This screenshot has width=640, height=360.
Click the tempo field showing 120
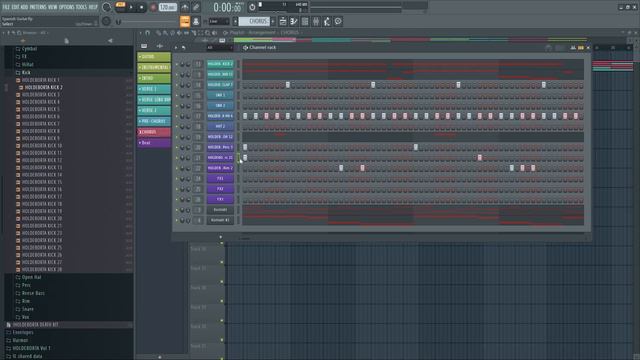(x=167, y=7)
